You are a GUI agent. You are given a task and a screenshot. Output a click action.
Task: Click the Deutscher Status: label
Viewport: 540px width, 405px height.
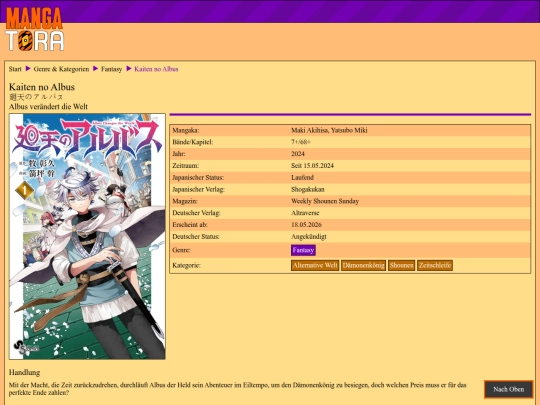[x=196, y=237]
